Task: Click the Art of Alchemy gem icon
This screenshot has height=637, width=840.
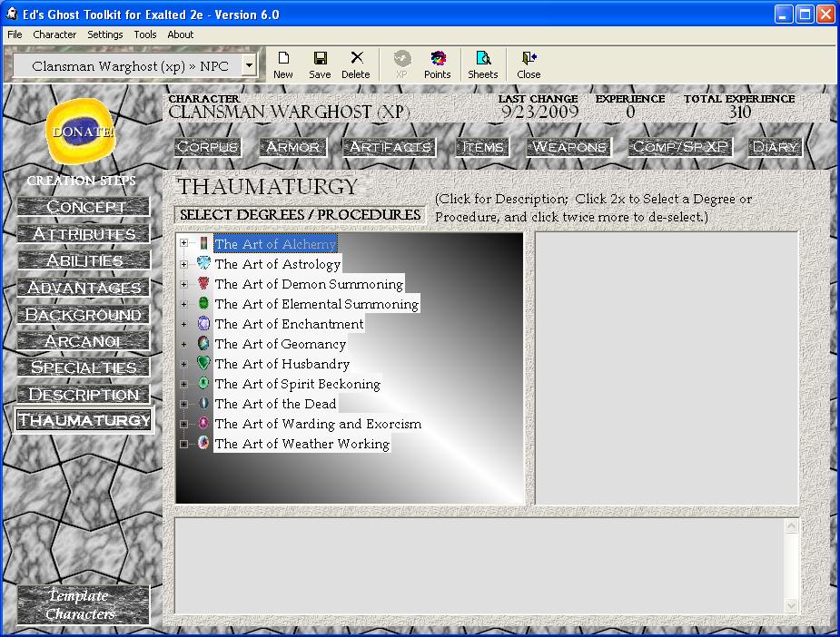Action: pyautogui.click(x=203, y=243)
